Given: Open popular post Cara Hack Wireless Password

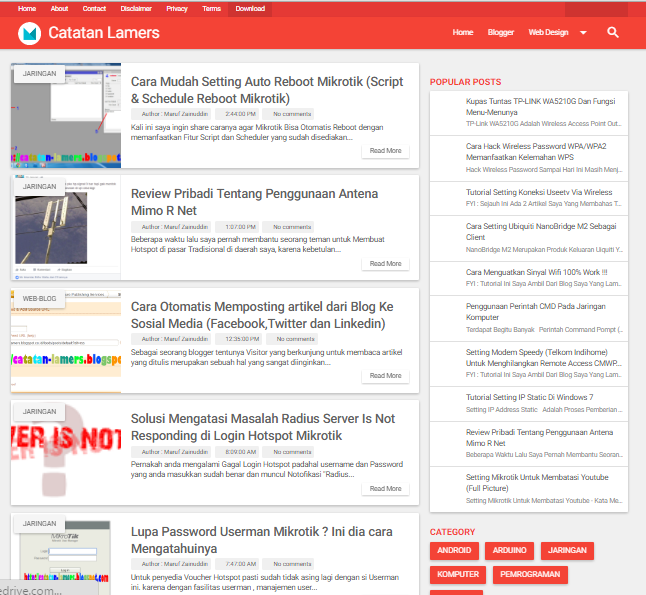Looking at the screenshot, I should [x=536, y=152].
